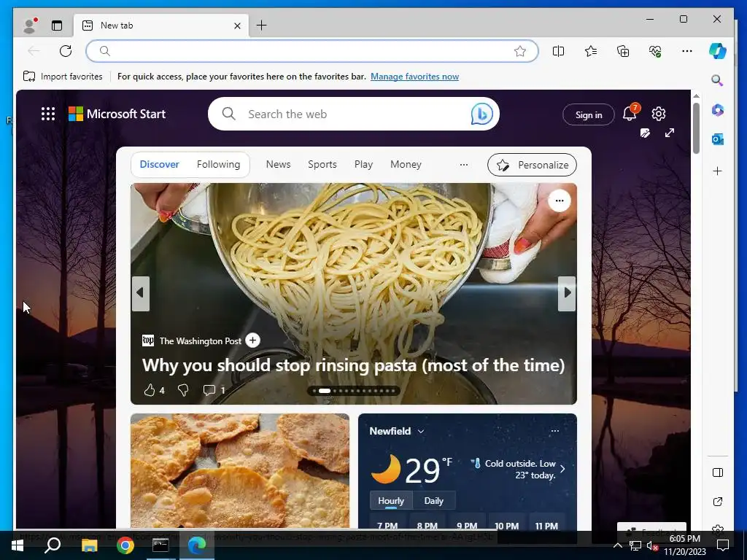This screenshot has height=560, width=747.
Task: Expand background image with arrows icon
Action: (670, 133)
